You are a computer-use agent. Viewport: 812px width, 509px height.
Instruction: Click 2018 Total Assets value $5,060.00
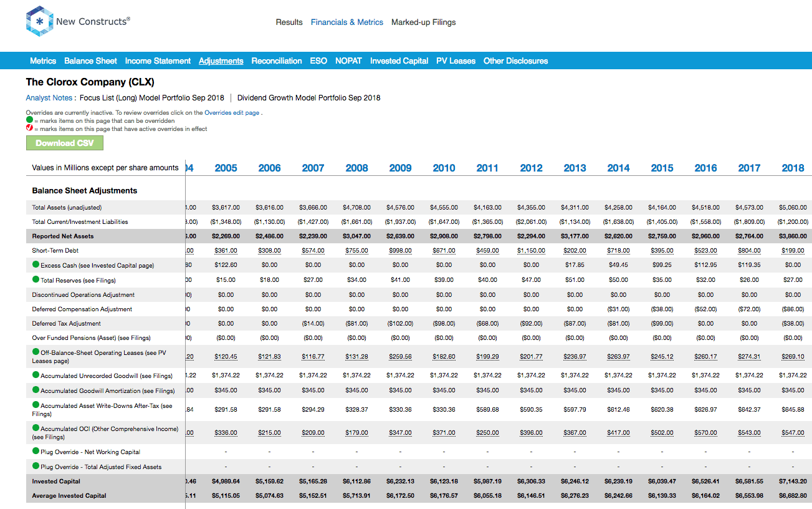pos(793,208)
